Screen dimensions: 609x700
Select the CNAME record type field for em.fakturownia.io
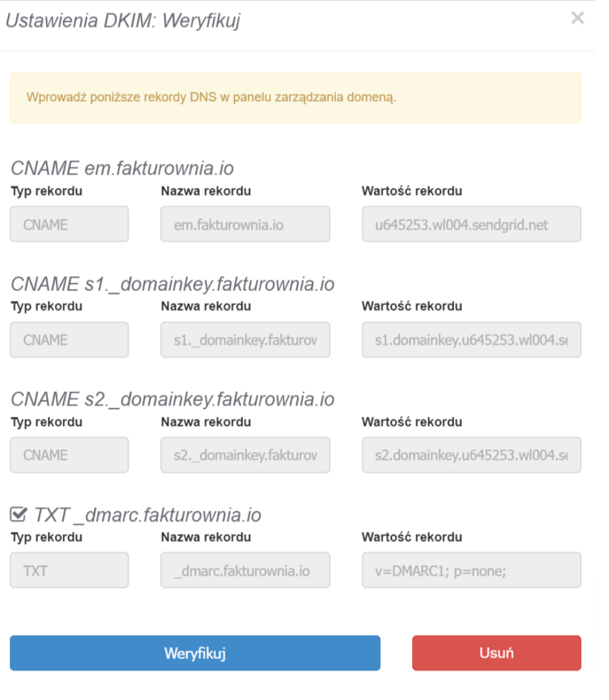click(x=69, y=224)
